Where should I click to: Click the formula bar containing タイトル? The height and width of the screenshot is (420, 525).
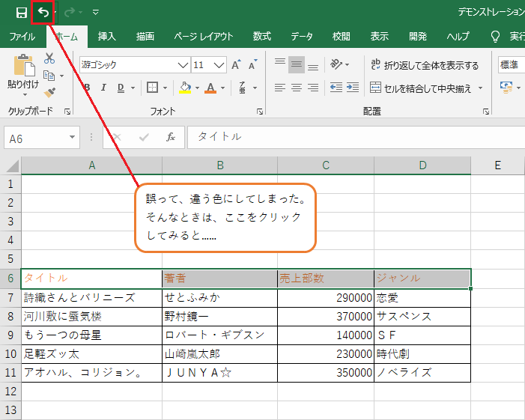[x=356, y=137]
